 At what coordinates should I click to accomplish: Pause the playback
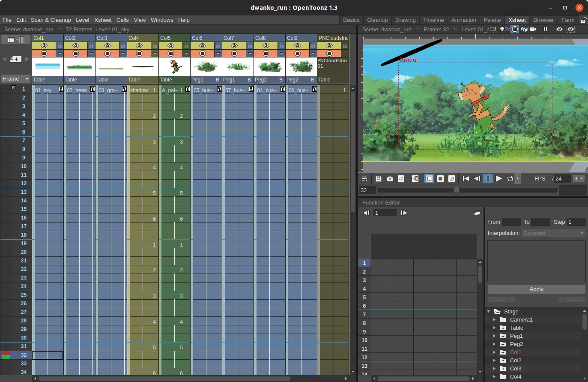coord(488,179)
